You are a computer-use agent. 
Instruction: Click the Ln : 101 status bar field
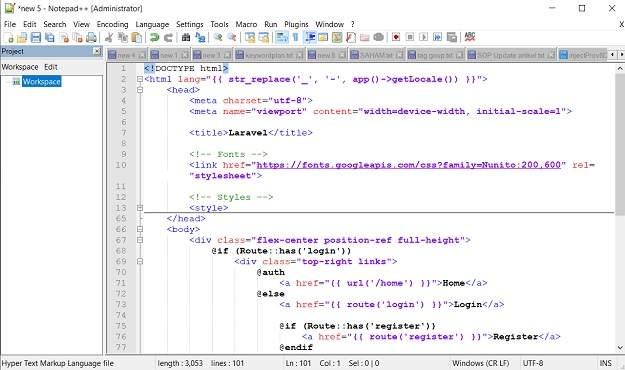[298, 363]
